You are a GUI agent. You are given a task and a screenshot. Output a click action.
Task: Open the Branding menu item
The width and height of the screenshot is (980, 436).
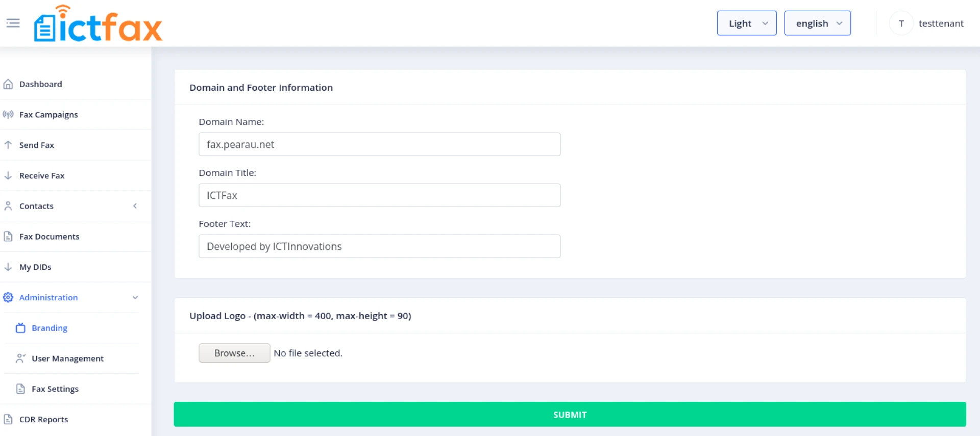[50, 328]
